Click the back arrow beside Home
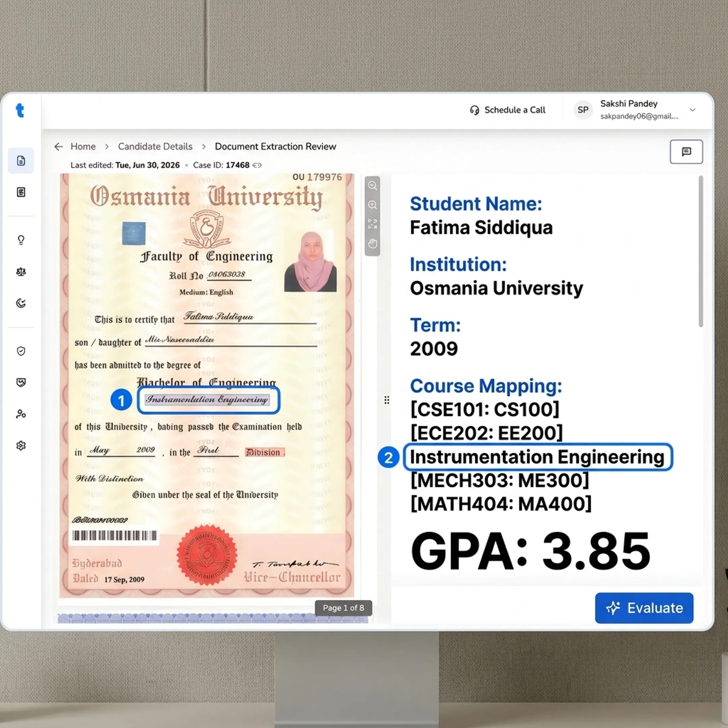The height and width of the screenshot is (728, 728). 58,147
